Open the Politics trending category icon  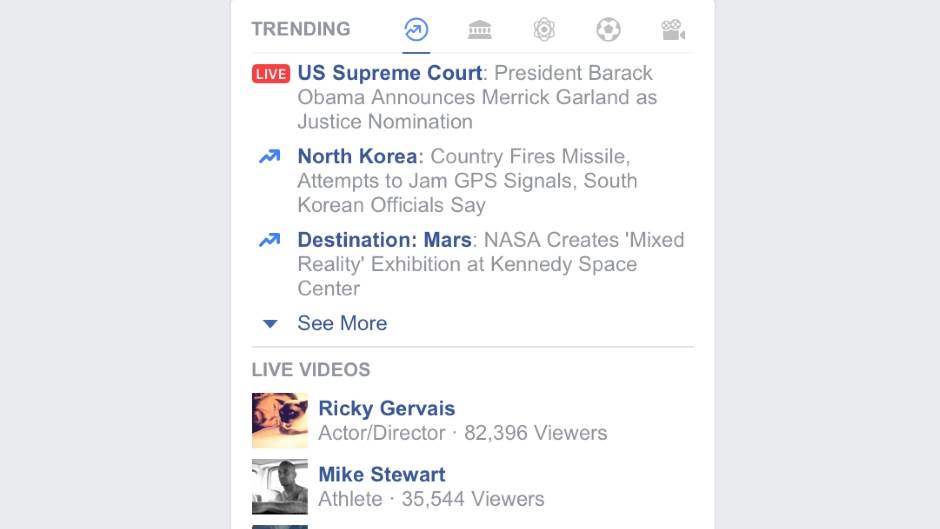point(480,30)
